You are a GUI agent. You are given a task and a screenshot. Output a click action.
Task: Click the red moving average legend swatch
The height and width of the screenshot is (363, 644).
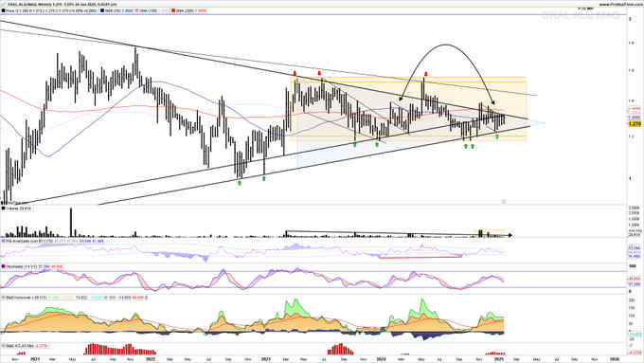pos(173,10)
